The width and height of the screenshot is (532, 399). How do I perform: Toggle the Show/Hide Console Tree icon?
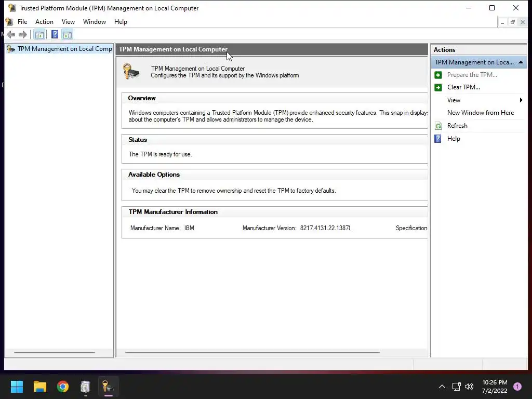39,34
